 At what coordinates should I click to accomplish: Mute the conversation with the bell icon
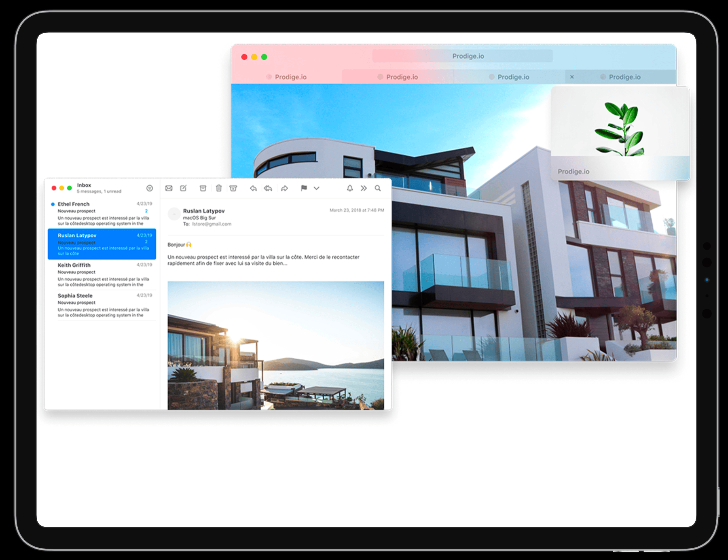pyautogui.click(x=350, y=188)
